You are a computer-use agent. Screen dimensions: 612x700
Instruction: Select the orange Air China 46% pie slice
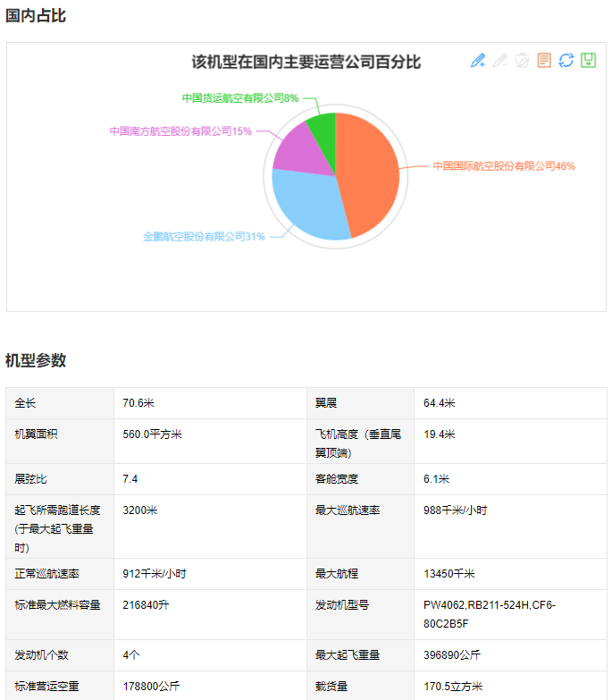pyautogui.click(x=370, y=174)
